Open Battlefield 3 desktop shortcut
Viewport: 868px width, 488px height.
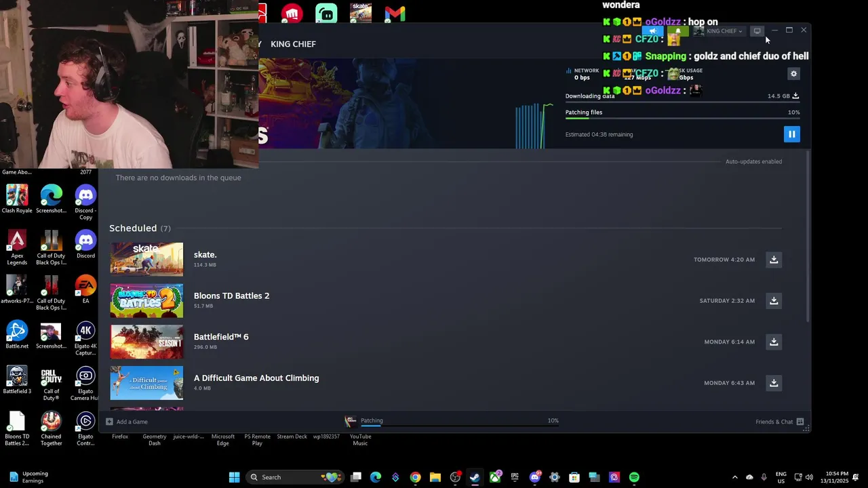click(x=17, y=380)
